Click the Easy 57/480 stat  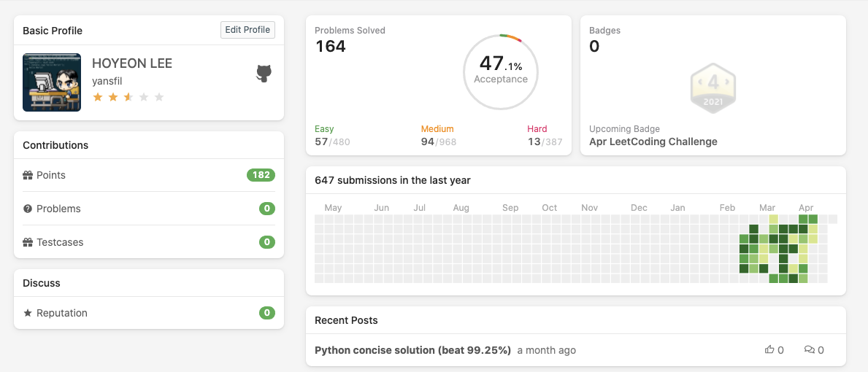[332, 136]
